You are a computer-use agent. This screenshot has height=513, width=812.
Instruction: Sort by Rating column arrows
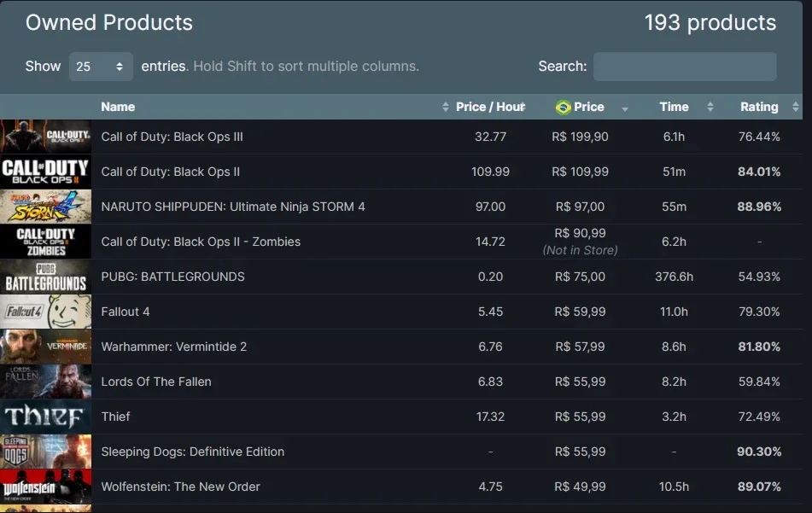click(x=796, y=107)
